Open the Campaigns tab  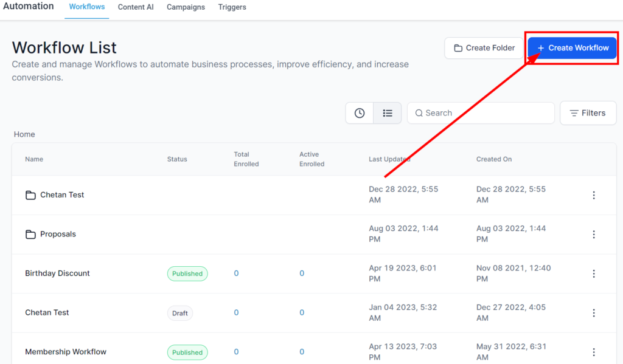[x=186, y=7]
